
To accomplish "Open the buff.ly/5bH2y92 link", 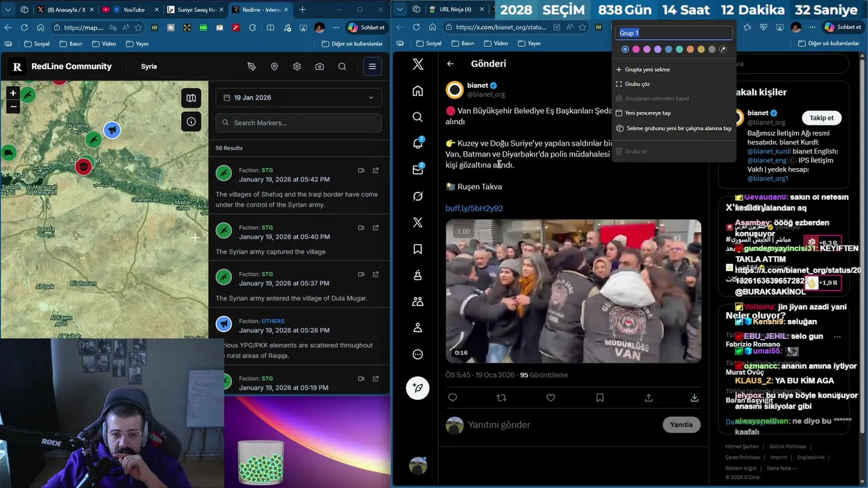I will (474, 208).
